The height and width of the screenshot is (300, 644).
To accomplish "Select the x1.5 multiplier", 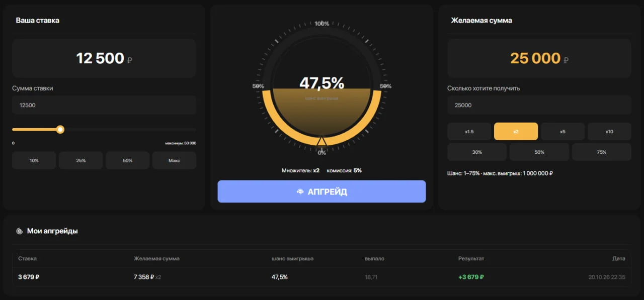I will pyautogui.click(x=469, y=132).
